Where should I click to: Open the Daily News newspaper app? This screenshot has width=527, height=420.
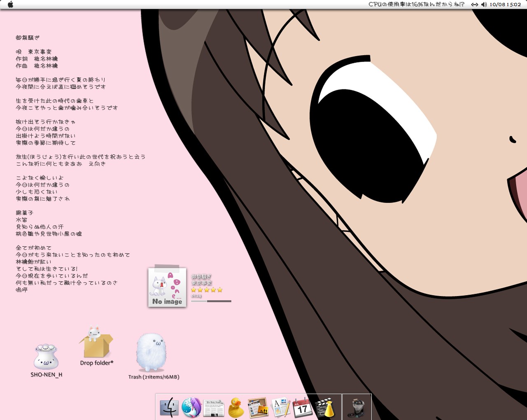214,408
